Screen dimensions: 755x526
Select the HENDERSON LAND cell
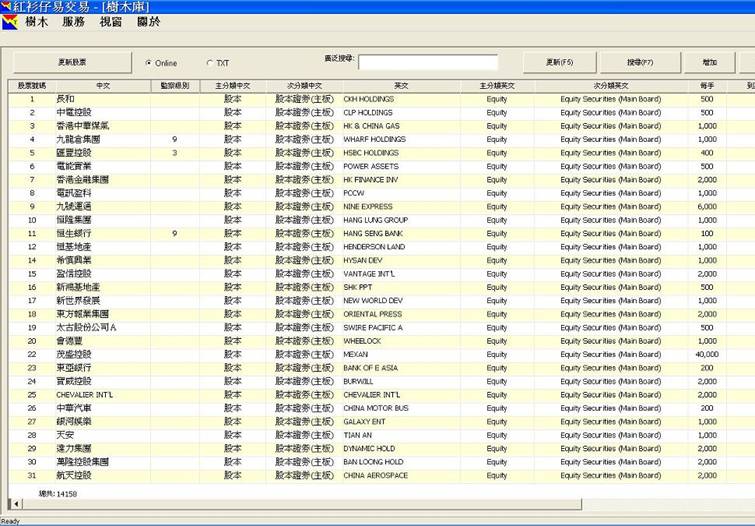[401, 247]
